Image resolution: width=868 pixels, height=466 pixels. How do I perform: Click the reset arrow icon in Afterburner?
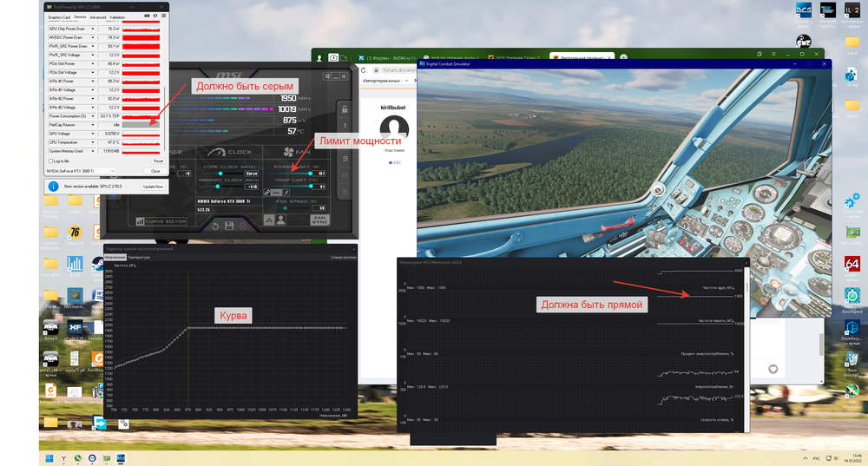(215, 226)
